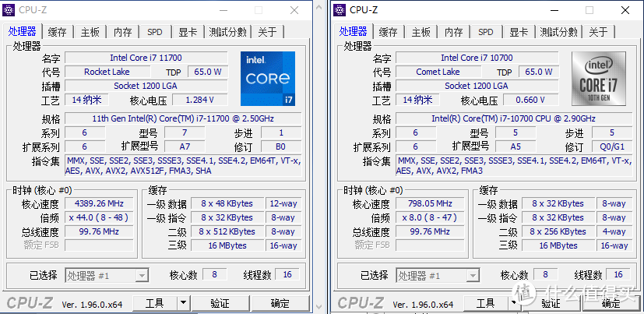This screenshot has width=644, height=314.
Task: Click the 1.284 V core voltage value
Action: [x=200, y=100]
